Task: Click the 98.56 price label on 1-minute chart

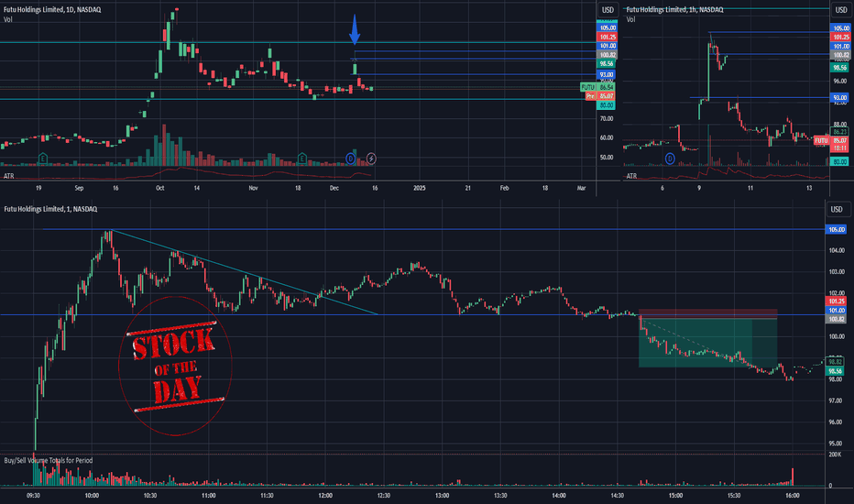Action: click(x=836, y=371)
